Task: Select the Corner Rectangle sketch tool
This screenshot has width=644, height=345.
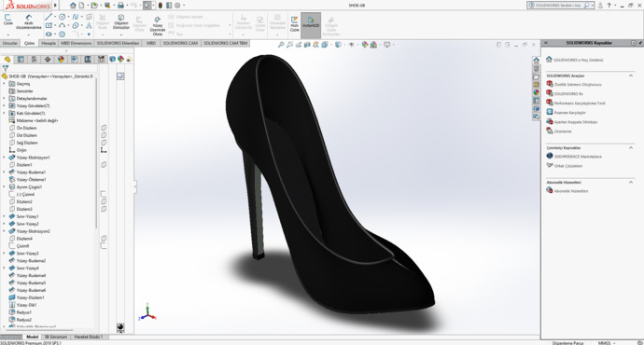Action: tap(49, 25)
